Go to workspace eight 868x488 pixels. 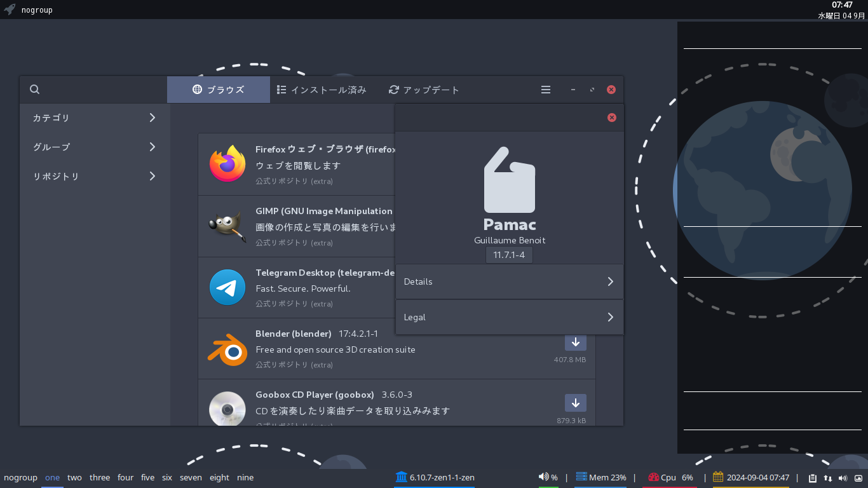click(219, 477)
